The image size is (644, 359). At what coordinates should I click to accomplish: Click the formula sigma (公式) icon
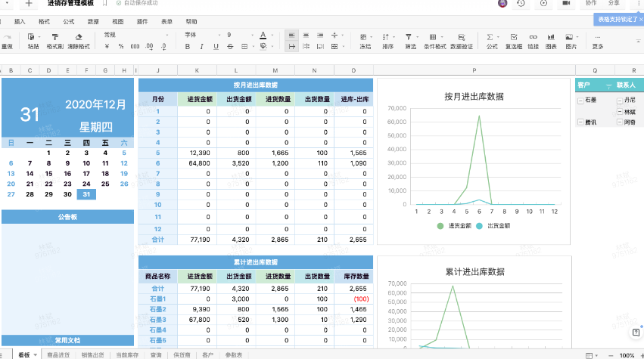click(x=490, y=37)
